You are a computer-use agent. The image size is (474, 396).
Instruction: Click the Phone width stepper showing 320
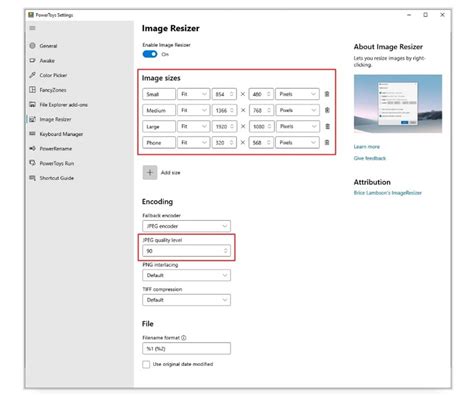pos(224,142)
